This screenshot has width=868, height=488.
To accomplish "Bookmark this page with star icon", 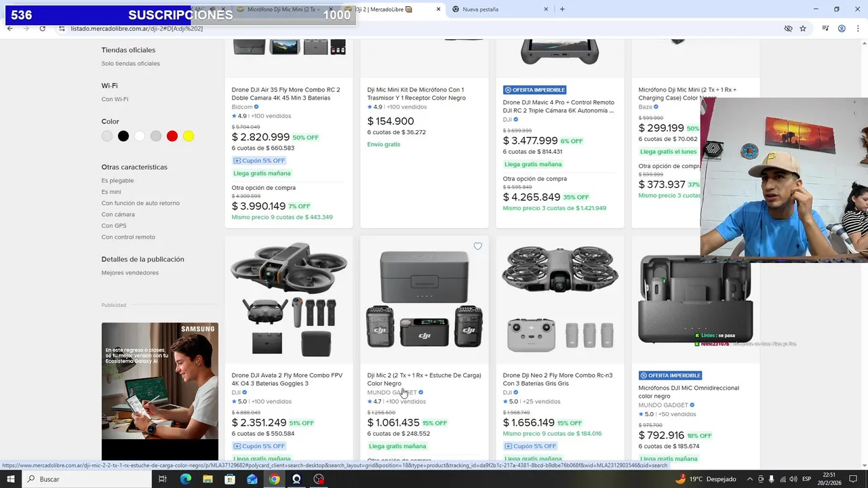I will [803, 28].
